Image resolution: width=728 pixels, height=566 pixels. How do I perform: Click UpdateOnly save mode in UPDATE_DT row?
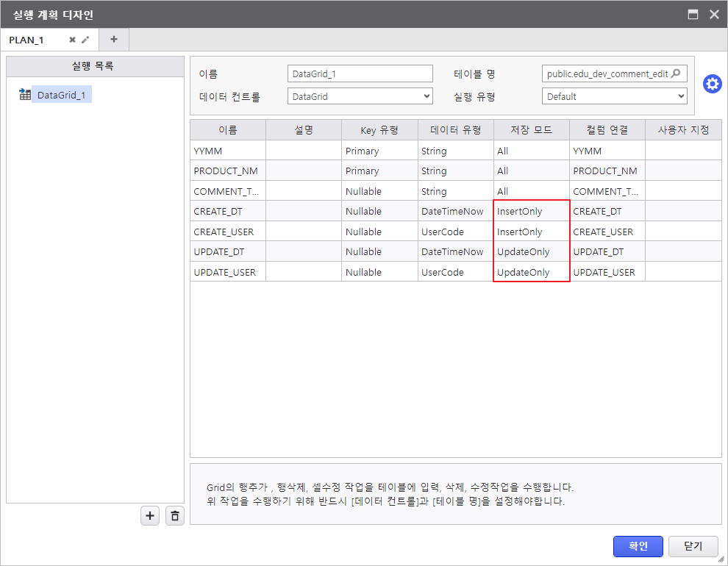tap(532, 251)
